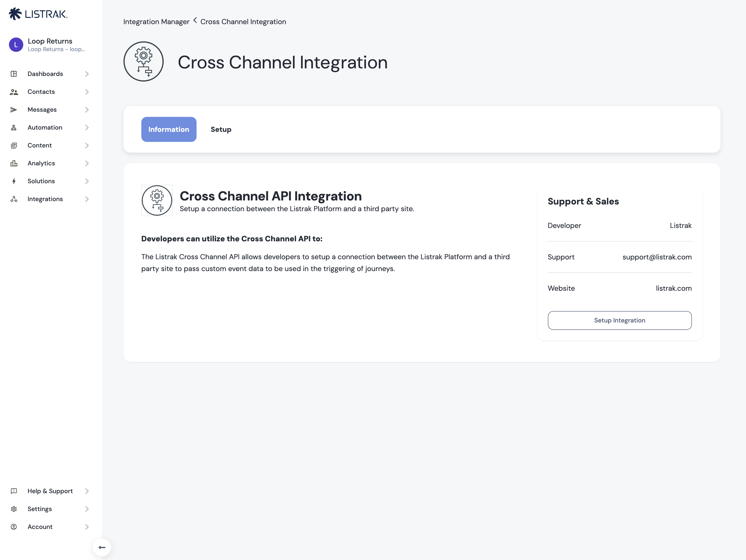Click the Help & Support chat icon

(x=14, y=491)
